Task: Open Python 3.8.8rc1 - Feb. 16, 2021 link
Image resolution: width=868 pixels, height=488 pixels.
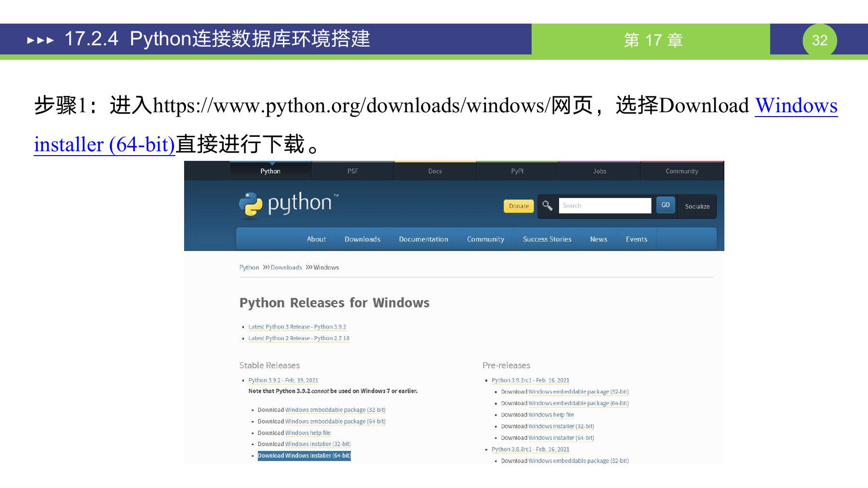Action: click(531, 449)
